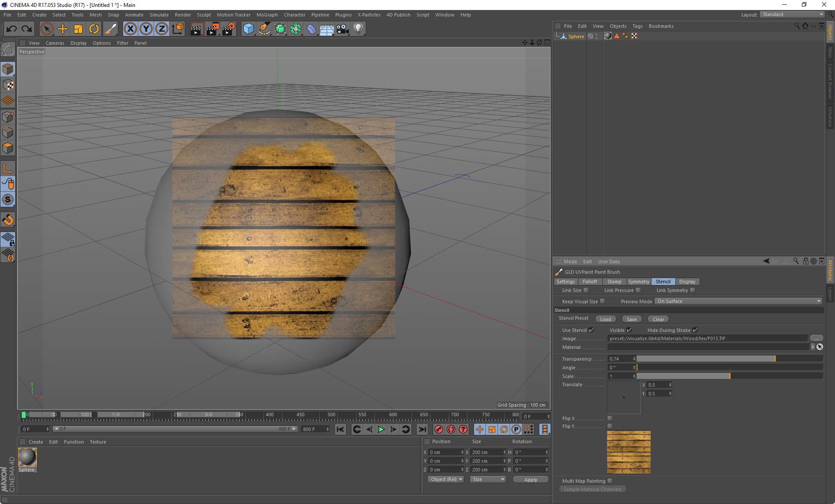The width and height of the screenshot is (835, 504).
Task: Click Angle value stepper arrows
Action: (x=634, y=368)
